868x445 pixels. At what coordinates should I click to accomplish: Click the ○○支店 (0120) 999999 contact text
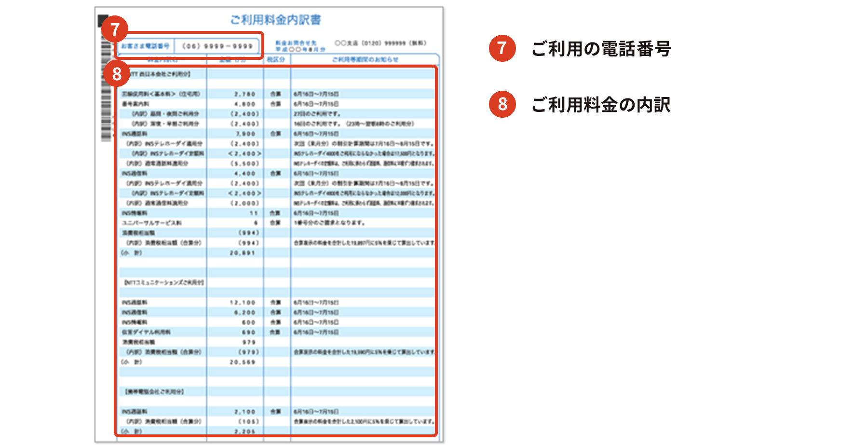(x=380, y=43)
